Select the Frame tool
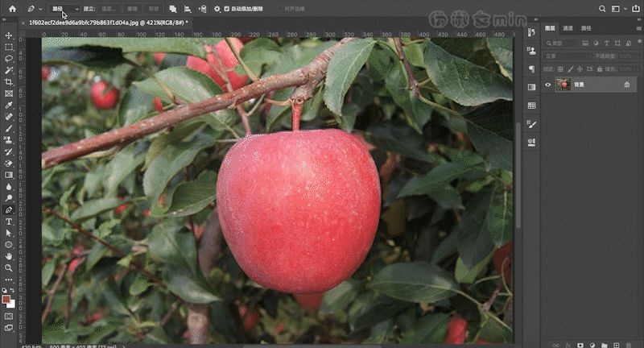 coord(9,93)
